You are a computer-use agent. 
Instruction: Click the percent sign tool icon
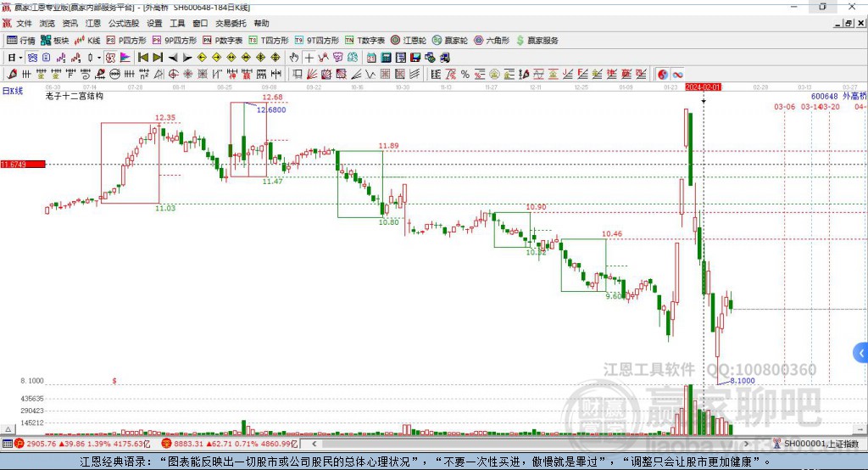465,75
